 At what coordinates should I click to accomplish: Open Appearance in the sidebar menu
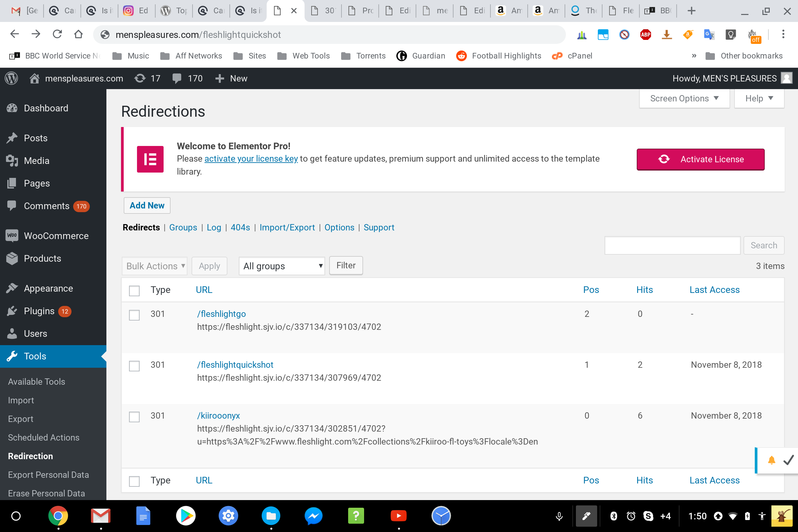coord(53,288)
